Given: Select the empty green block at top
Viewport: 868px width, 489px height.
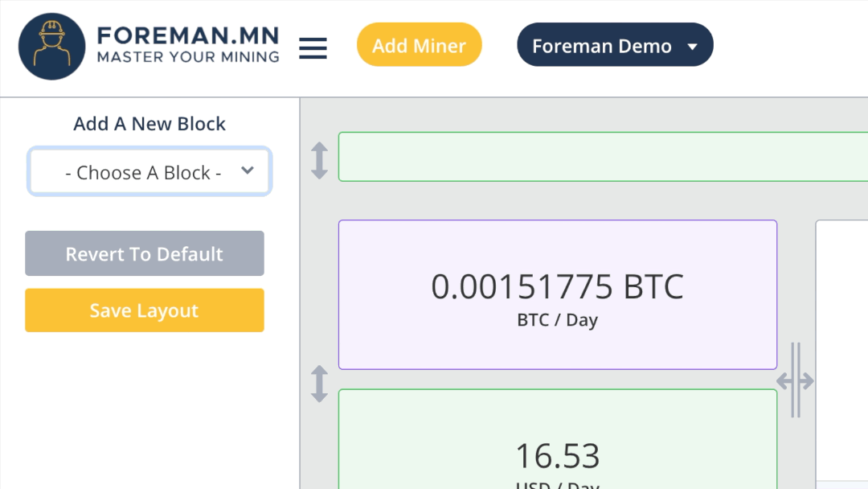Looking at the screenshot, I should pyautogui.click(x=603, y=157).
